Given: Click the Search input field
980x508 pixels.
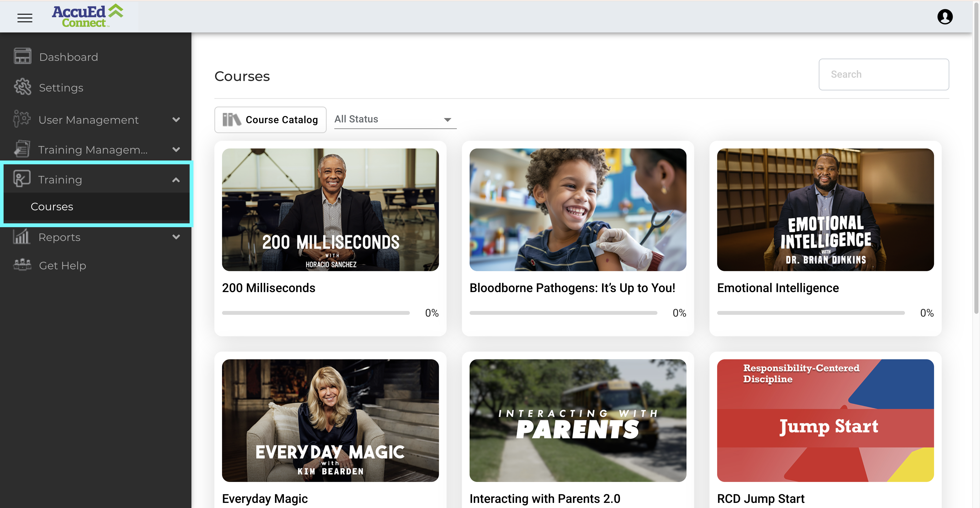Looking at the screenshot, I should (883, 74).
